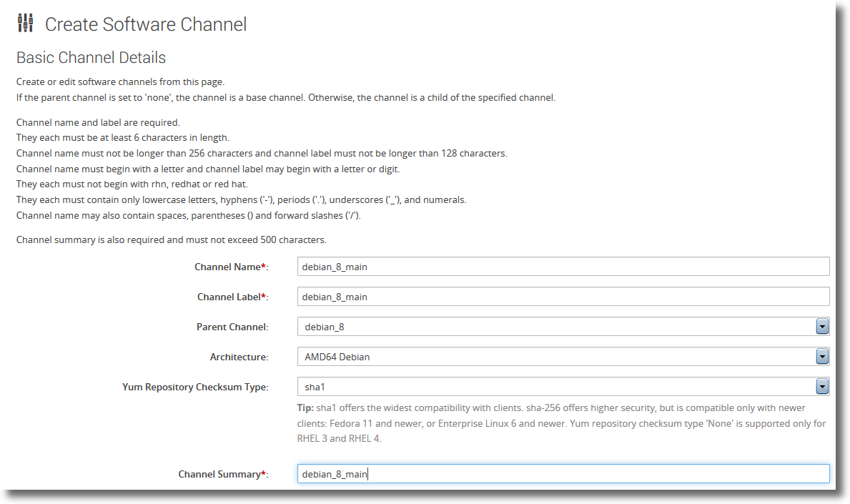The image size is (850, 504).
Task: Open Yum Repository Checksum Type dropdown
Action: (563, 387)
